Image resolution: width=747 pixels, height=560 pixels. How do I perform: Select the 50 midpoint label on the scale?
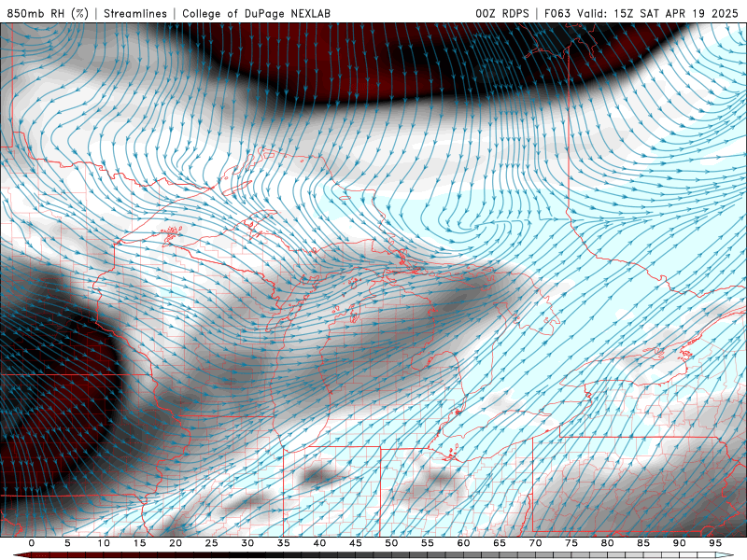pyautogui.click(x=391, y=543)
